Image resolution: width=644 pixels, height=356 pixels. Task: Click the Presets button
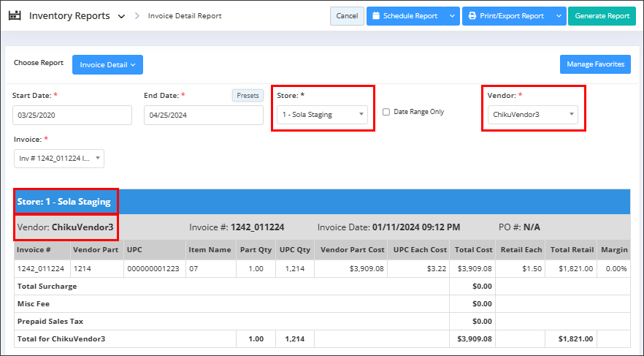coord(248,96)
